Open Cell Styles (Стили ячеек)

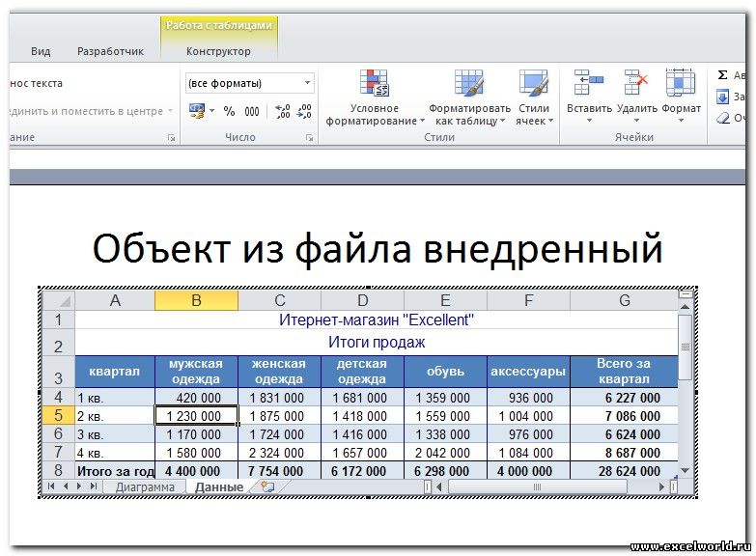[534, 98]
